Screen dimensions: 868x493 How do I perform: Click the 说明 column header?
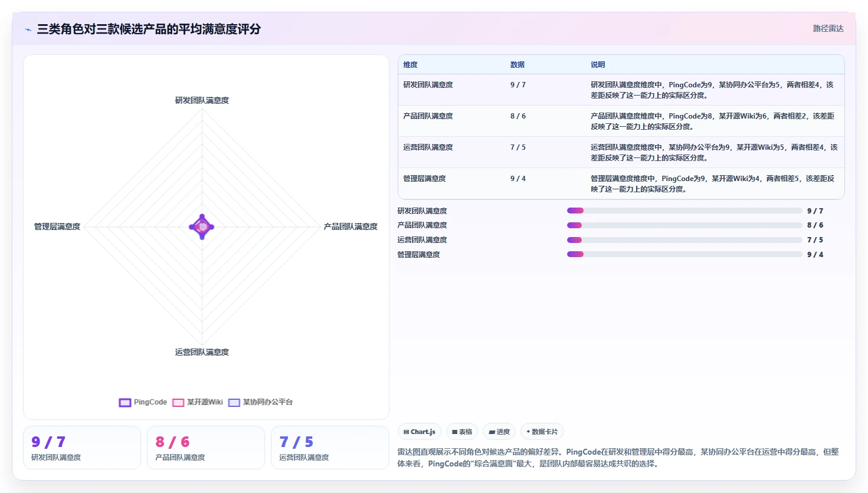[x=598, y=65]
